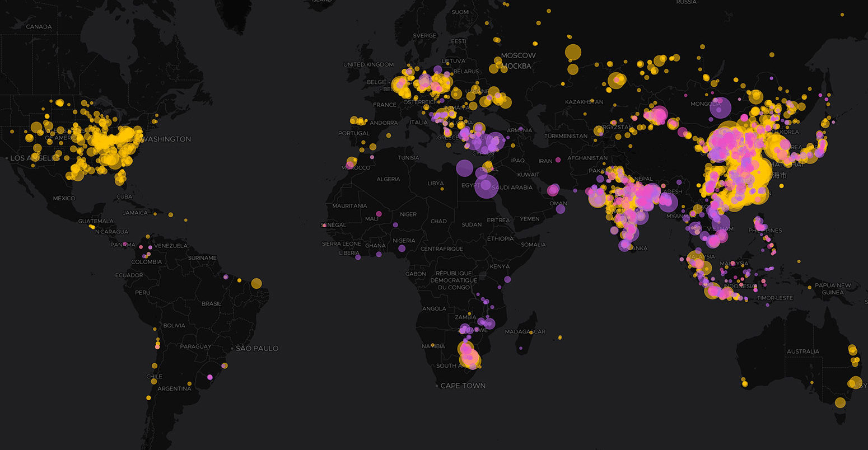The height and width of the screenshot is (450, 868).
Task: Click the COLOMBIA country label
Action: click(x=147, y=262)
